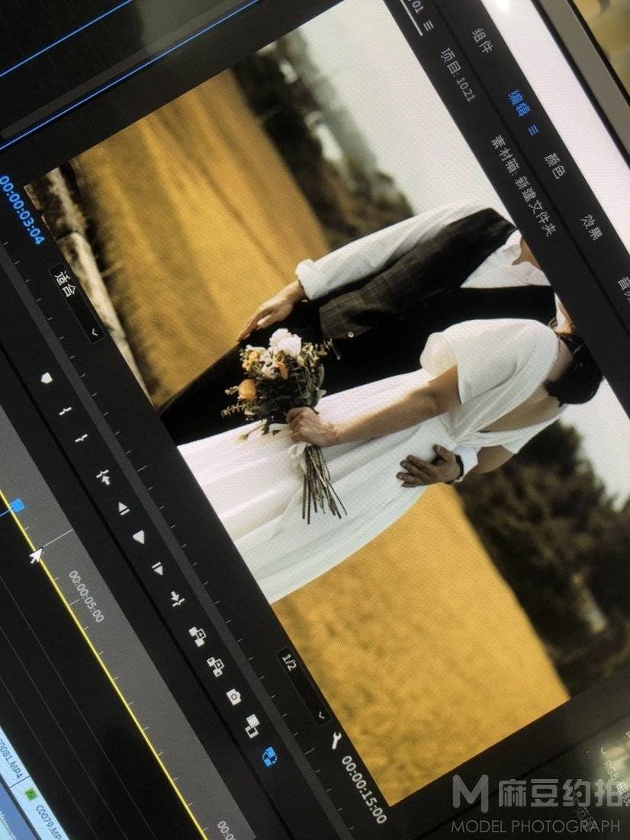630x840 pixels.
Task: Jump to the In point
Action: [104, 476]
